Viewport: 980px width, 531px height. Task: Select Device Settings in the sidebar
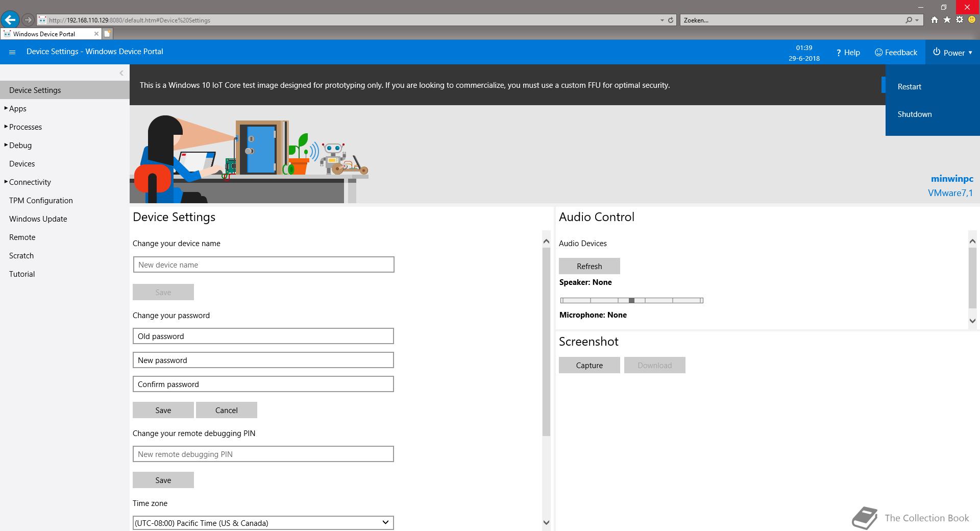tap(65, 90)
